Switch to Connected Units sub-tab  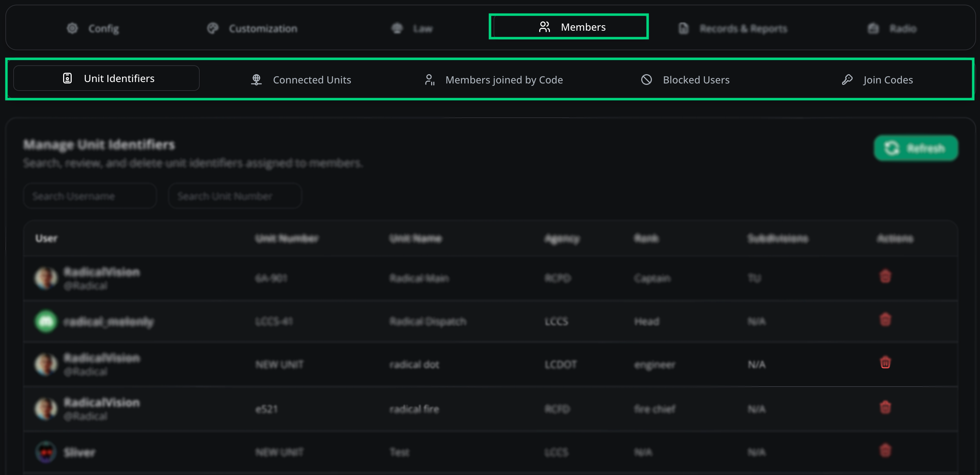point(301,80)
